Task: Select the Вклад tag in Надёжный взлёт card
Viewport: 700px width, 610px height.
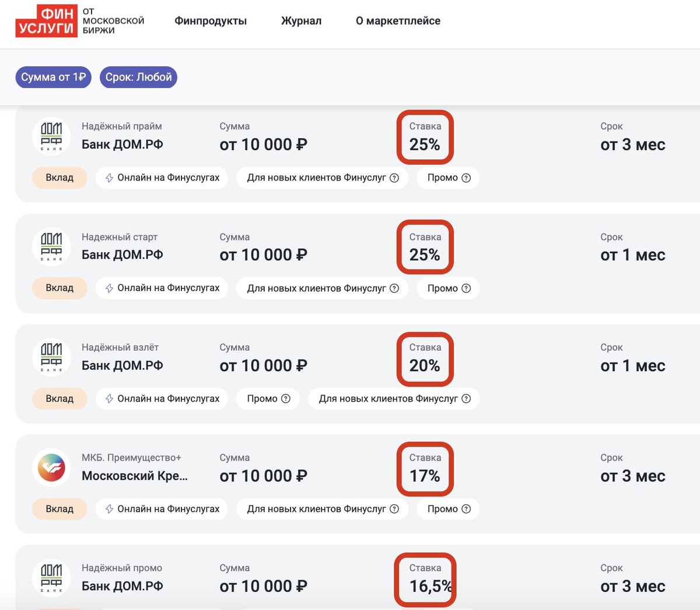Action: (60, 399)
